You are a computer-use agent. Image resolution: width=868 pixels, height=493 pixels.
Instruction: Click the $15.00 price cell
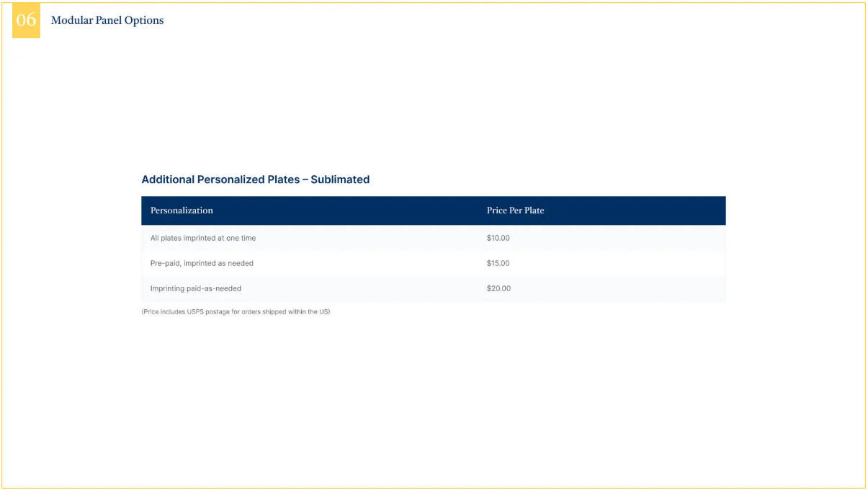[498, 263]
